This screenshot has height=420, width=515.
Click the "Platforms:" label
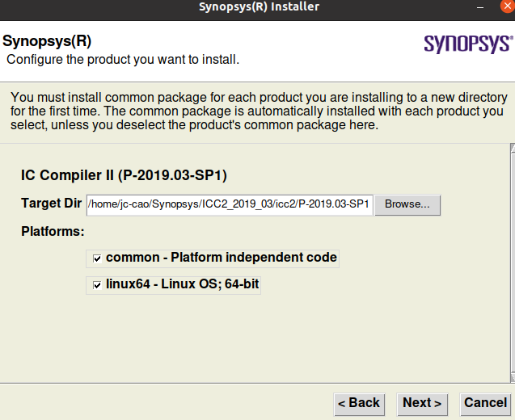point(53,232)
